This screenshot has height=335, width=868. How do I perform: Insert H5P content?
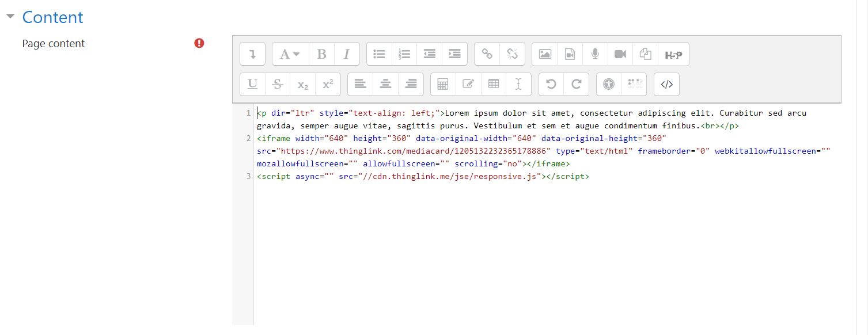(673, 54)
